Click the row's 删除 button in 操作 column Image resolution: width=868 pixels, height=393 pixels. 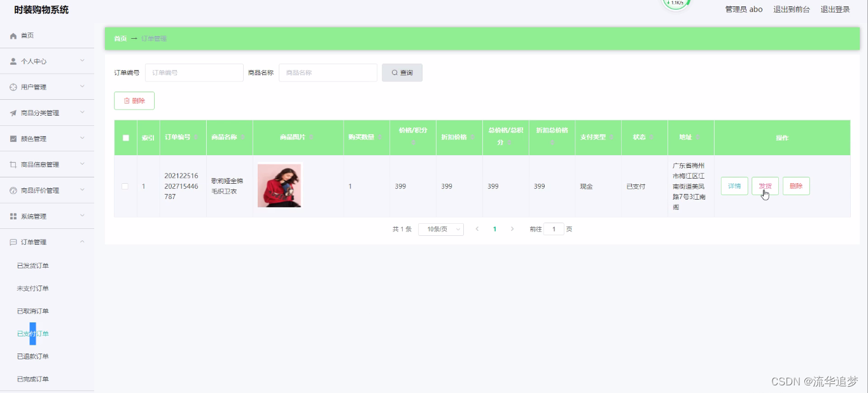[x=796, y=186]
